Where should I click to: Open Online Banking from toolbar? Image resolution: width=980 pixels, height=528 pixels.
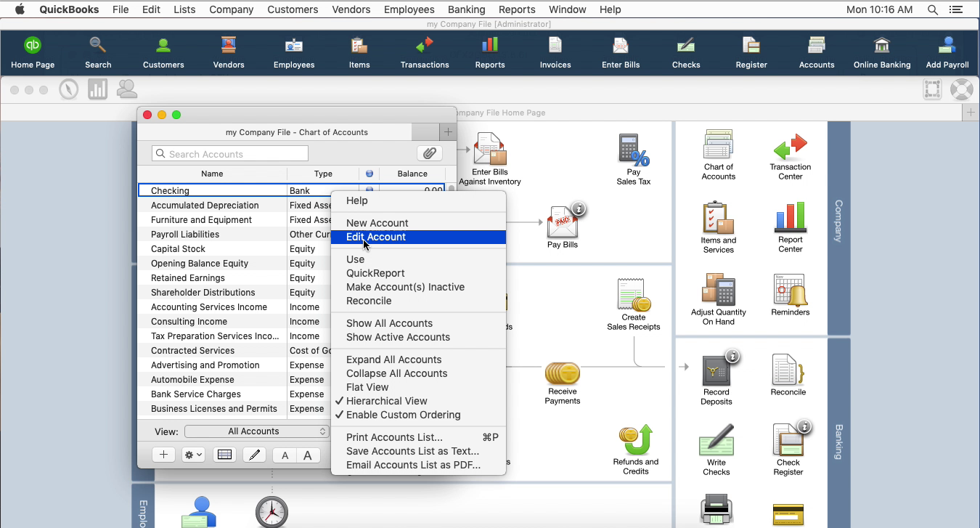pos(882,53)
